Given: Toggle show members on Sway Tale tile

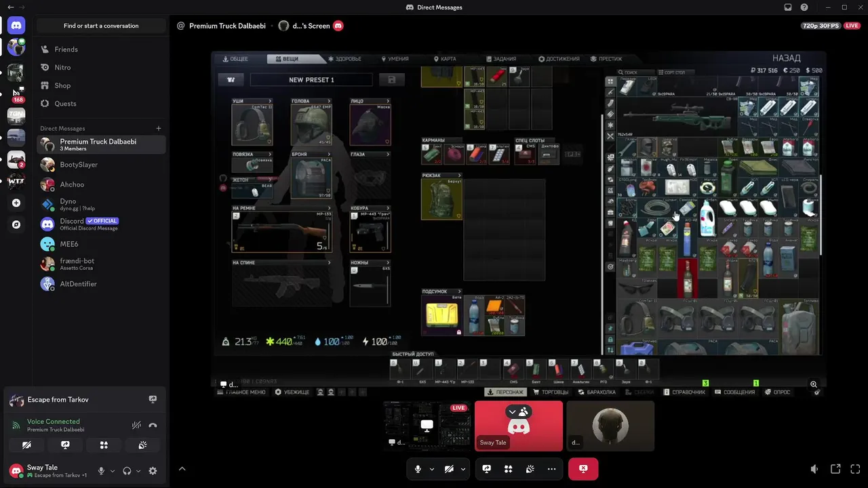Looking at the screenshot, I should 518,412.
